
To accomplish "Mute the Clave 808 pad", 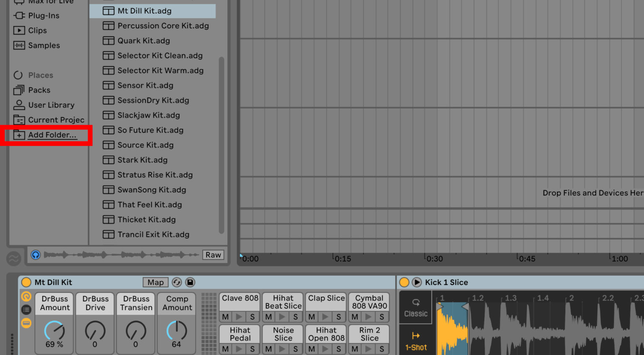I will tap(225, 317).
